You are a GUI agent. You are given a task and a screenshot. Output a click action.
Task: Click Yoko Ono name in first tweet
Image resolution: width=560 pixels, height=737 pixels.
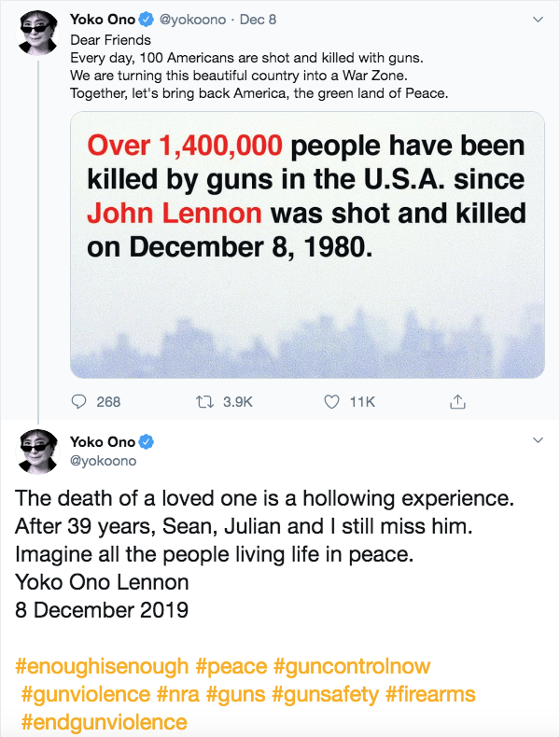pyautogui.click(x=102, y=18)
